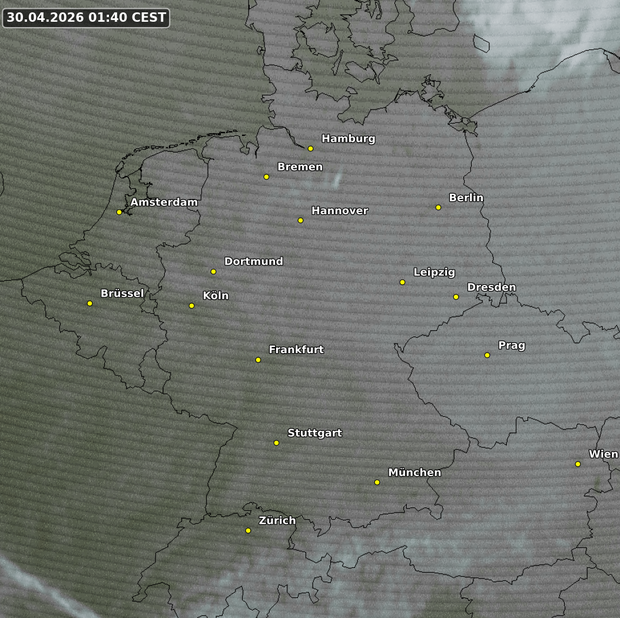
Task: Click the München yellow marker dot
Action: (x=377, y=482)
